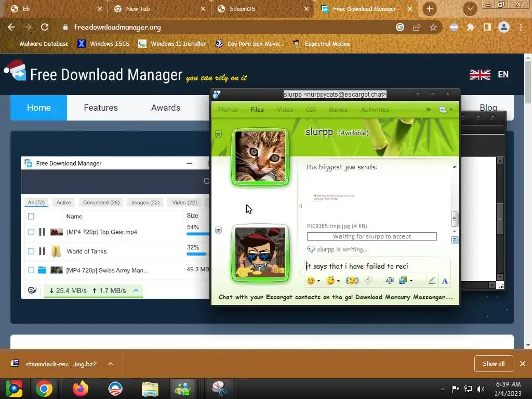This screenshot has width=532, height=399.
Task: Open the Chrome extensions puzzle icon
Action: (x=471, y=27)
